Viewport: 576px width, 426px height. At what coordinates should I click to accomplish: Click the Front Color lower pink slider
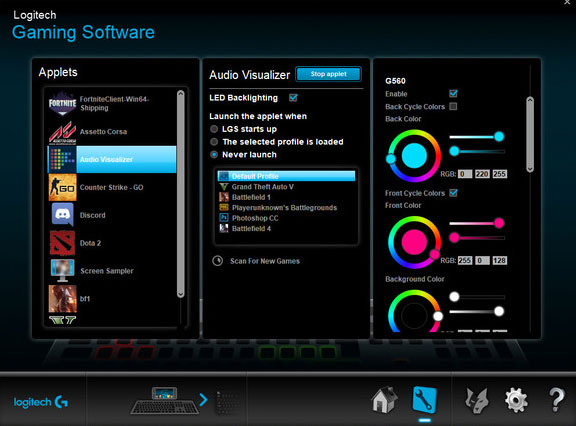[x=477, y=237]
